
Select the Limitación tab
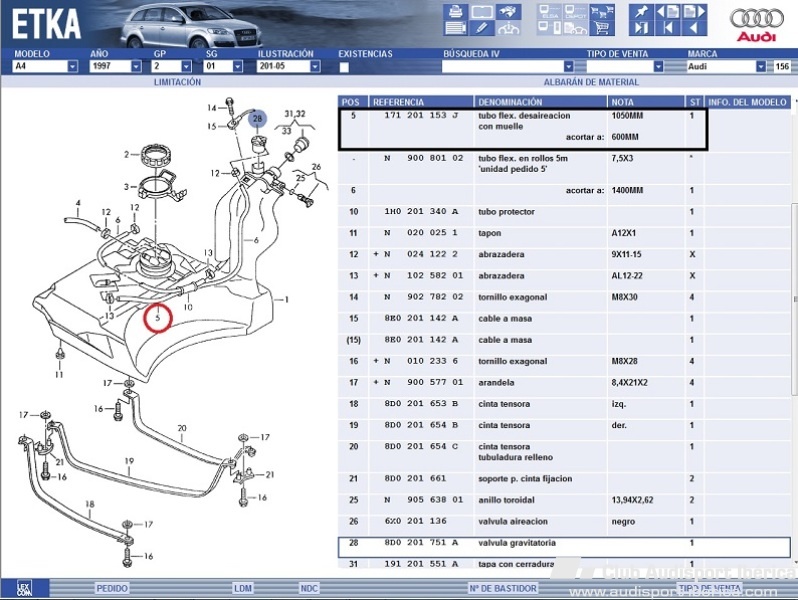point(178,82)
